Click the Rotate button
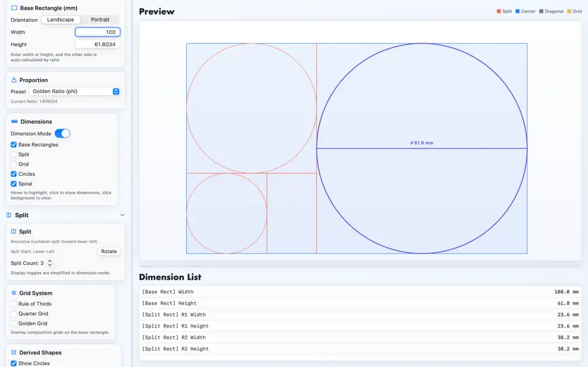The width and height of the screenshot is (588, 367). (x=109, y=251)
